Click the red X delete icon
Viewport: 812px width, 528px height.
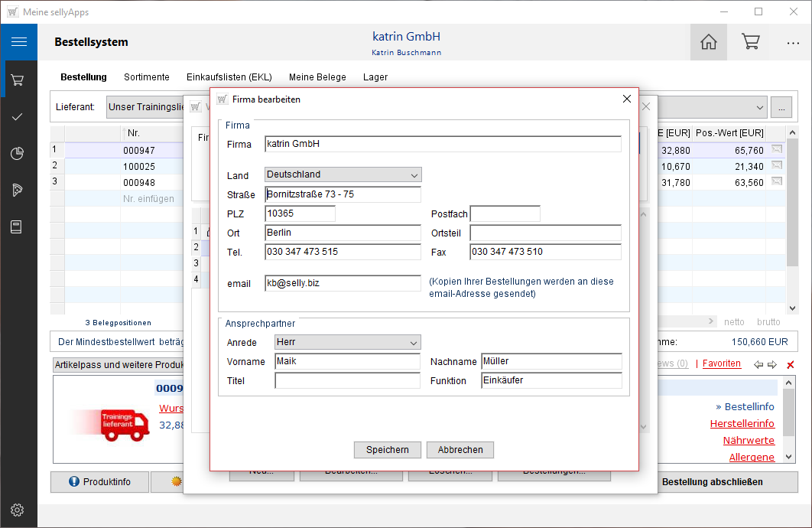(791, 365)
